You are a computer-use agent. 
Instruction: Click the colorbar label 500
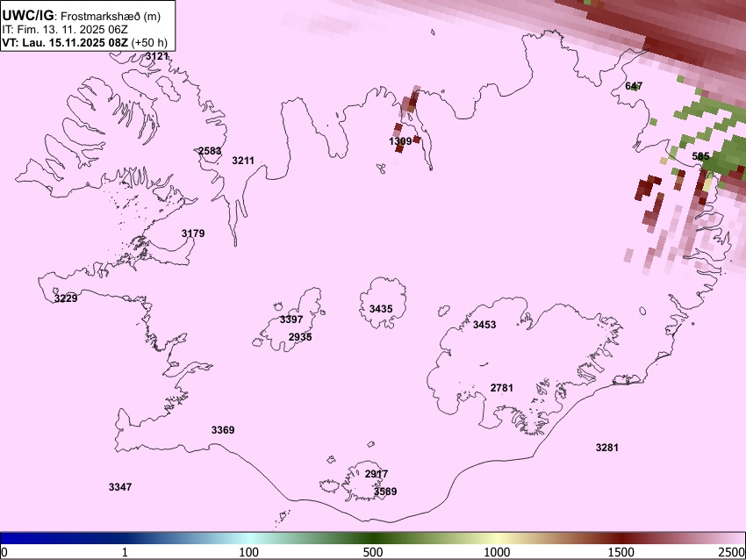[373, 552]
